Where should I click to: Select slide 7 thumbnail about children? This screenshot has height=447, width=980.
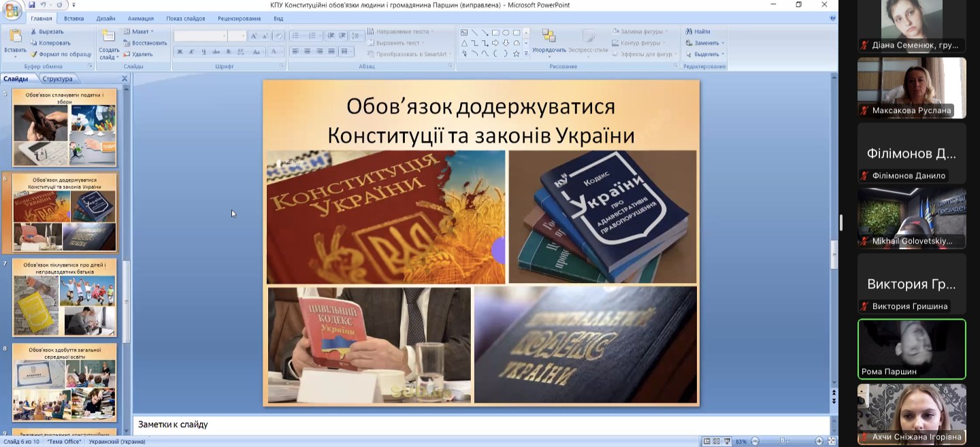[65, 298]
